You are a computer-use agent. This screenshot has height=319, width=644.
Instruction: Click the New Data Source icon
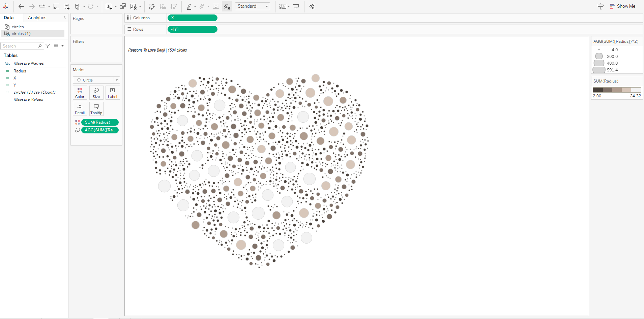67,6
